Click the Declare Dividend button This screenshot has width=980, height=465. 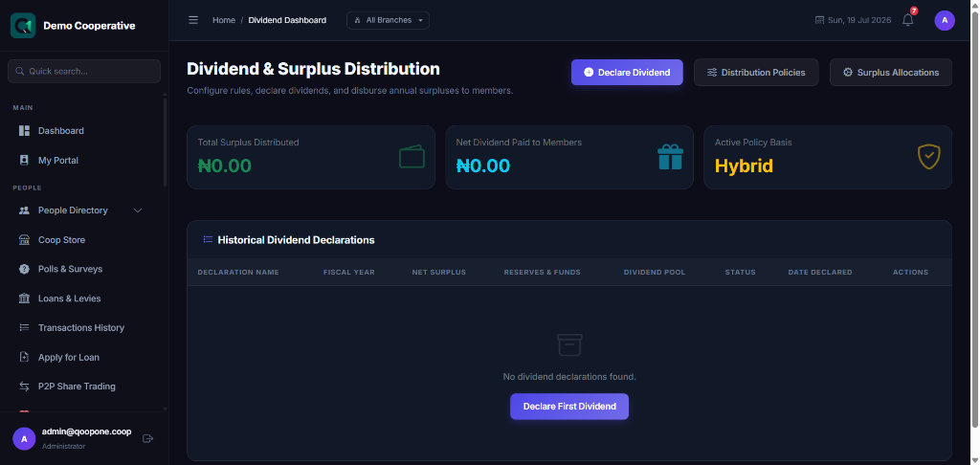tap(627, 73)
